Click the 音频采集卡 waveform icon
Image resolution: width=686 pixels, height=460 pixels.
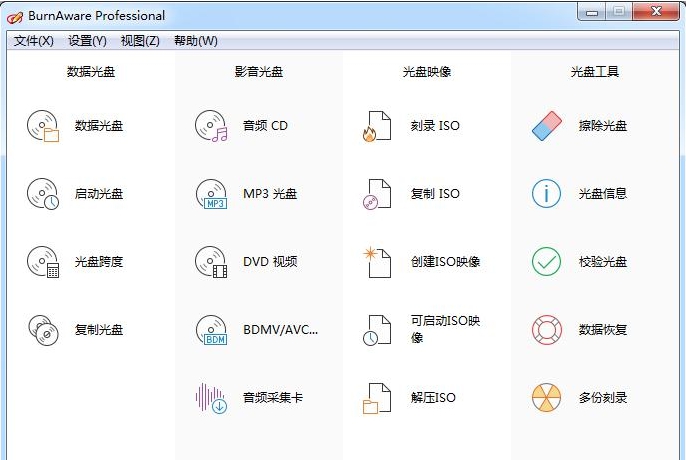point(211,398)
